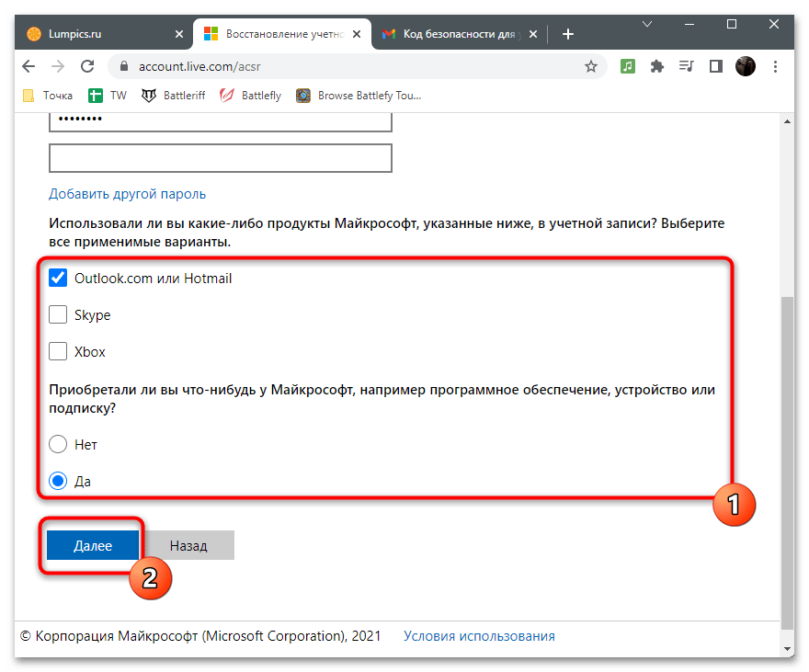The width and height of the screenshot is (809, 672).
Task: Open a new tab with plus button
Action: pos(567,34)
